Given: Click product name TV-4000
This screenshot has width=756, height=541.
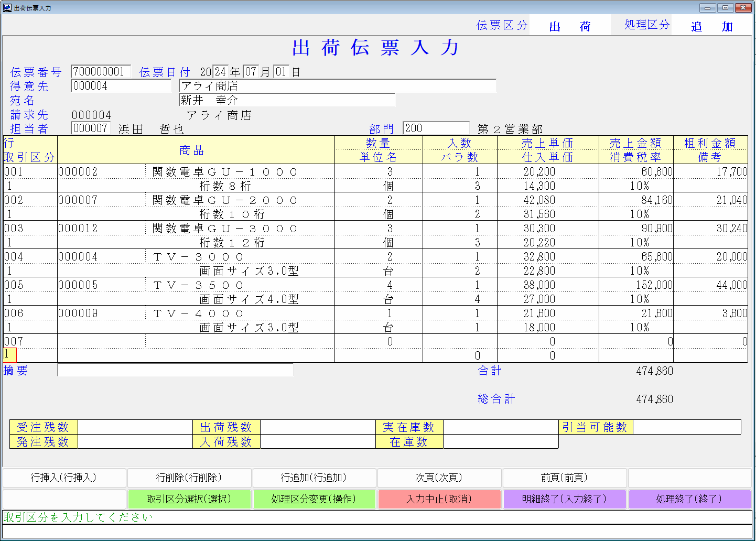Looking at the screenshot, I should pos(198,313).
